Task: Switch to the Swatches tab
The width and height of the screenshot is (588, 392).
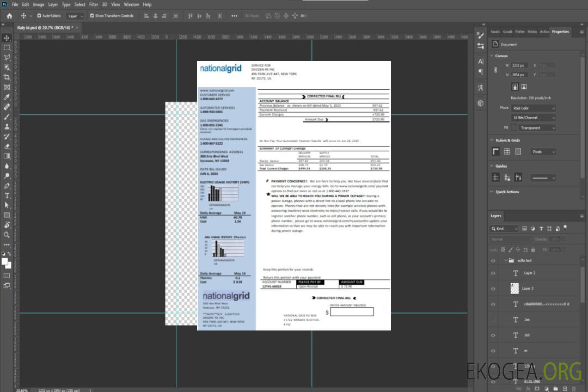Action: (x=495, y=32)
